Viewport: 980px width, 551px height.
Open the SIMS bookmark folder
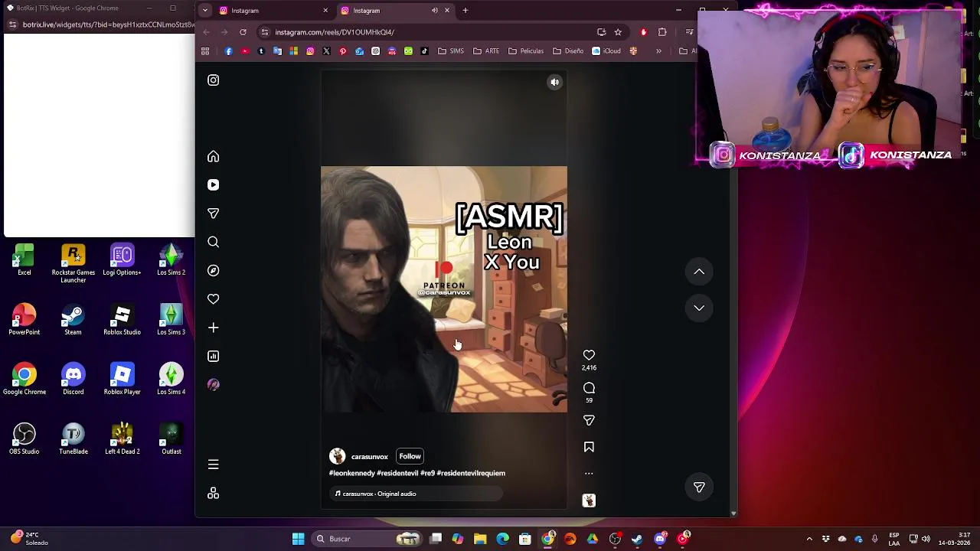[451, 51]
